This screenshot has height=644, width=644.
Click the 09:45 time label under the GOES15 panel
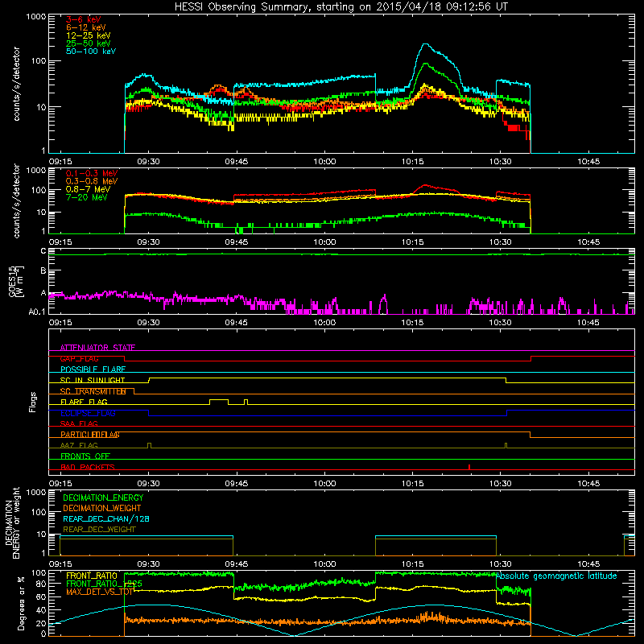point(236,323)
